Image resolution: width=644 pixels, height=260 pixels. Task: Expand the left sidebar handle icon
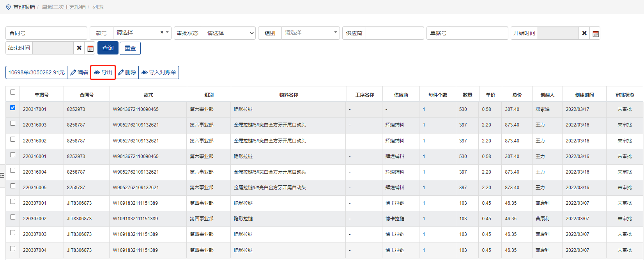(2, 176)
